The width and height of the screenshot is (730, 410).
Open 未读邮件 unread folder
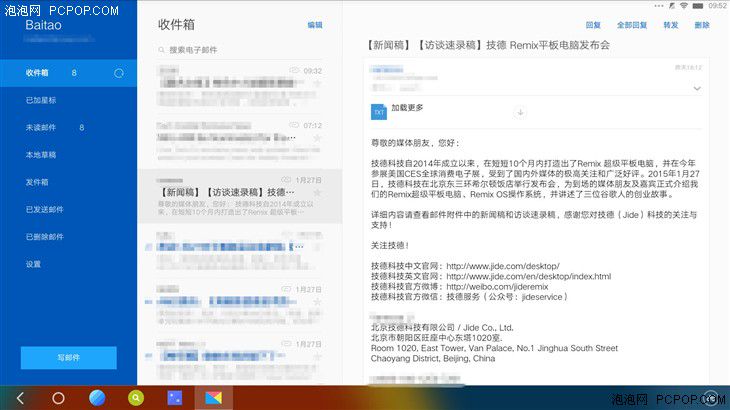click(x=41, y=128)
